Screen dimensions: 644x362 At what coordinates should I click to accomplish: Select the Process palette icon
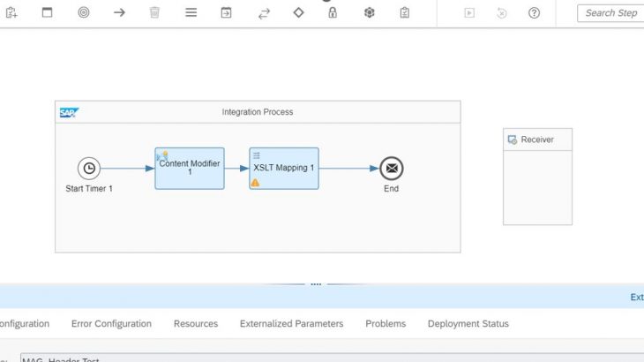tap(48, 13)
